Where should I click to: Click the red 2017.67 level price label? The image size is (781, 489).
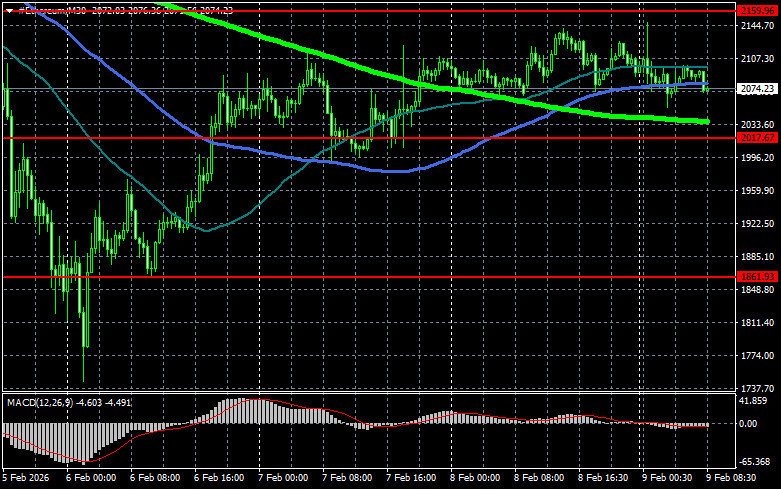758,138
